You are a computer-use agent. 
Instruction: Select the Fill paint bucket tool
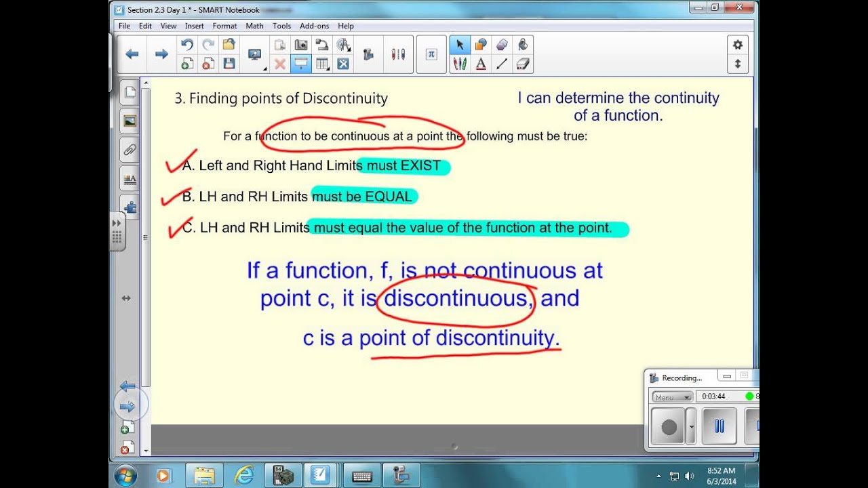click(x=523, y=45)
